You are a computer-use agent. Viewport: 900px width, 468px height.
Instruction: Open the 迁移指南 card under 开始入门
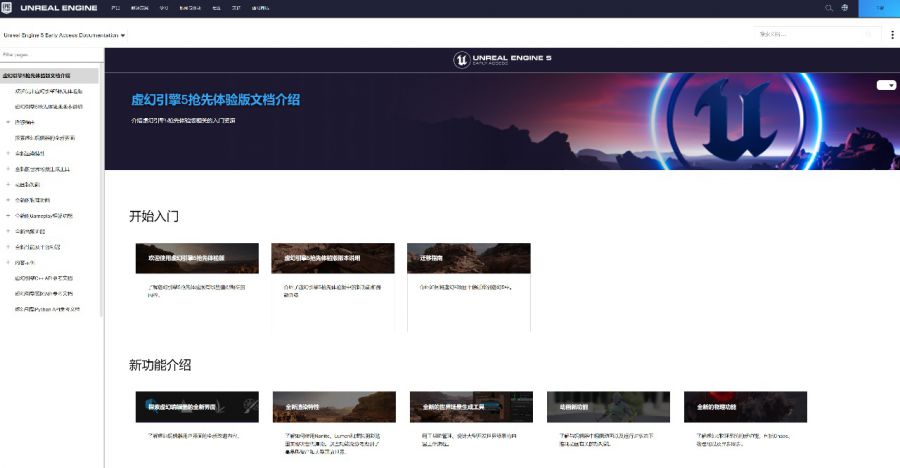(469, 287)
